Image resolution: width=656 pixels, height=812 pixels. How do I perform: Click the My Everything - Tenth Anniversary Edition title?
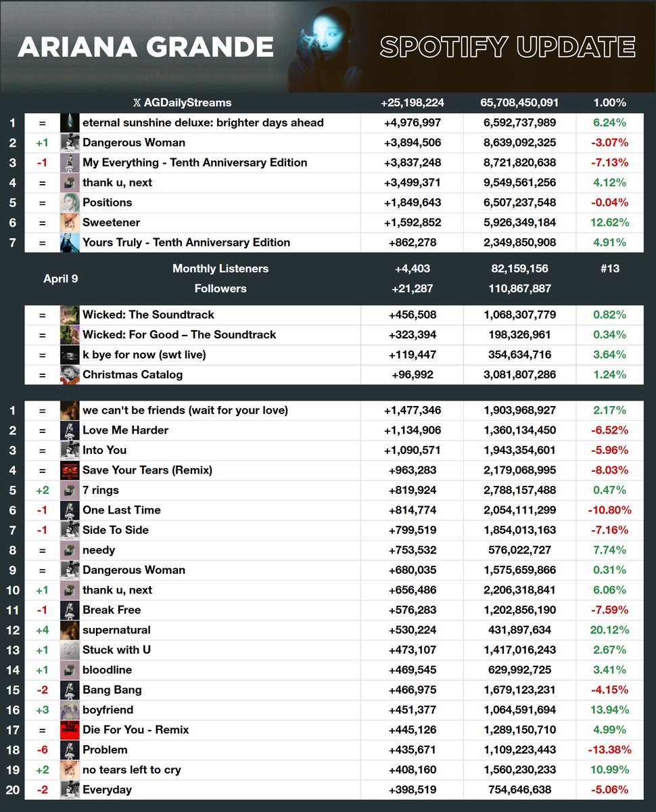[195, 162]
